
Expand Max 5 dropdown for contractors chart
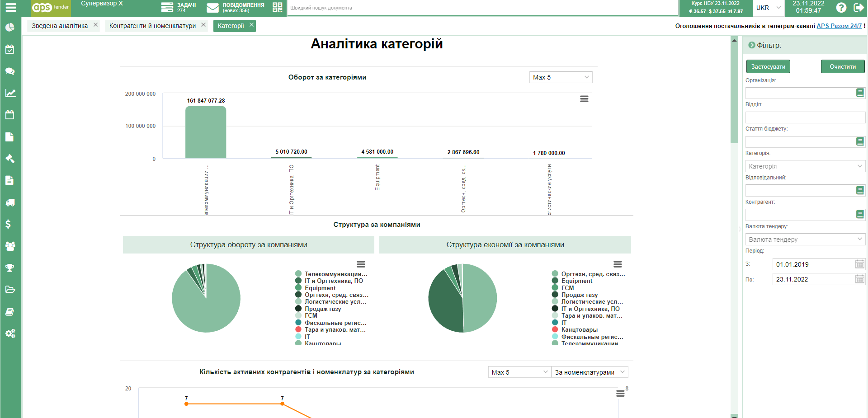(x=519, y=372)
